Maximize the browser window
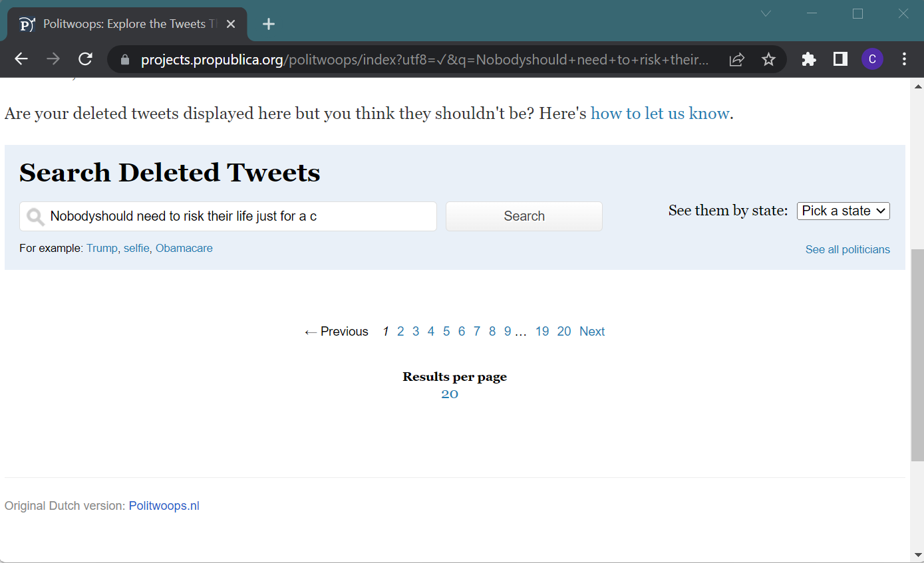 pyautogui.click(x=857, y=13)
